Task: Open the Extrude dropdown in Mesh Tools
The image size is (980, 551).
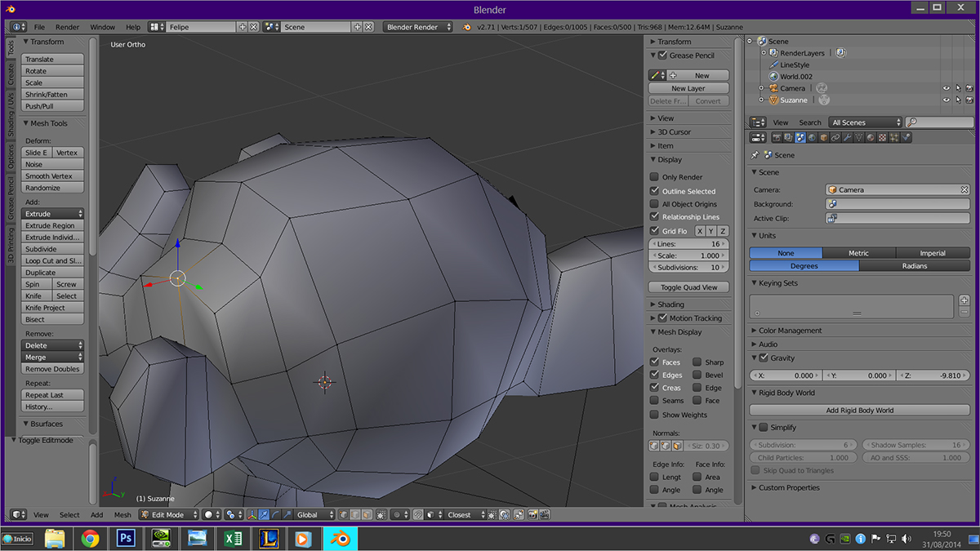Action: pyautogui.click(x=52, y=214)
